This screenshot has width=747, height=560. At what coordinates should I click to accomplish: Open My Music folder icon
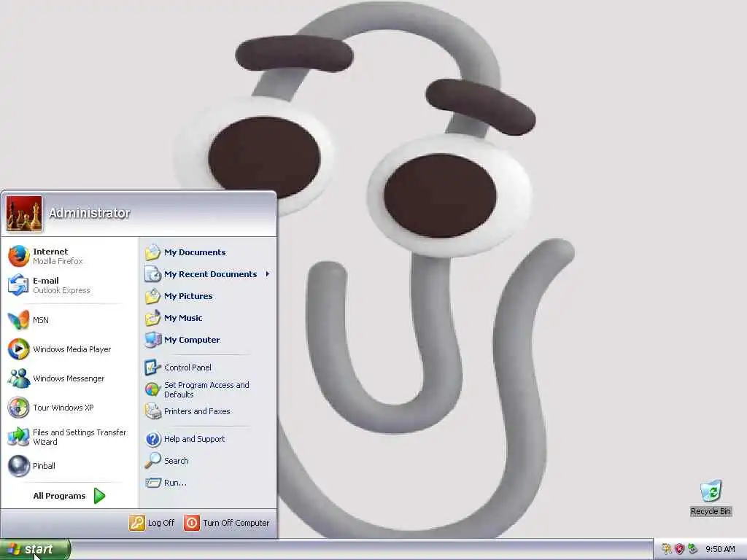click(x=153, y=318)
